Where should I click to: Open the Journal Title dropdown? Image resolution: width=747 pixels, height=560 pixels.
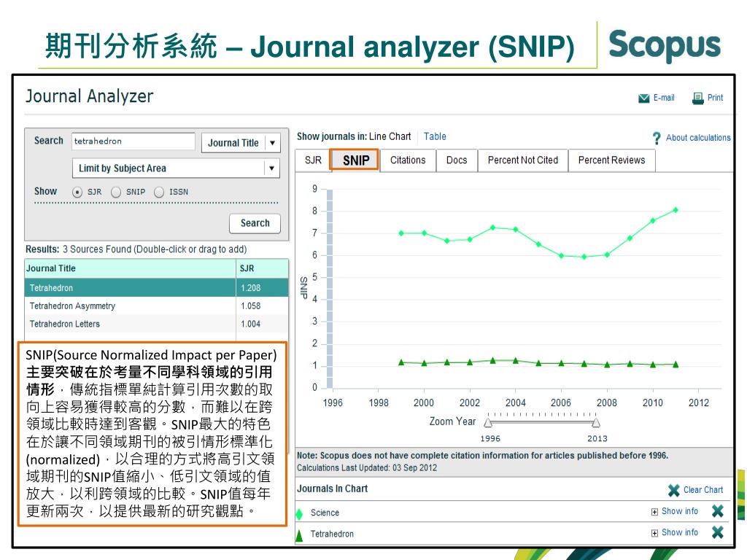(241, 143)
